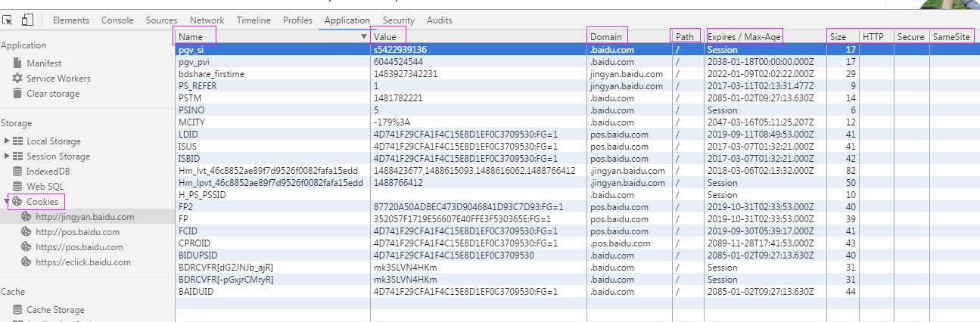Select the Application tab
980x322 pixels.
click(x=347, y=20)
